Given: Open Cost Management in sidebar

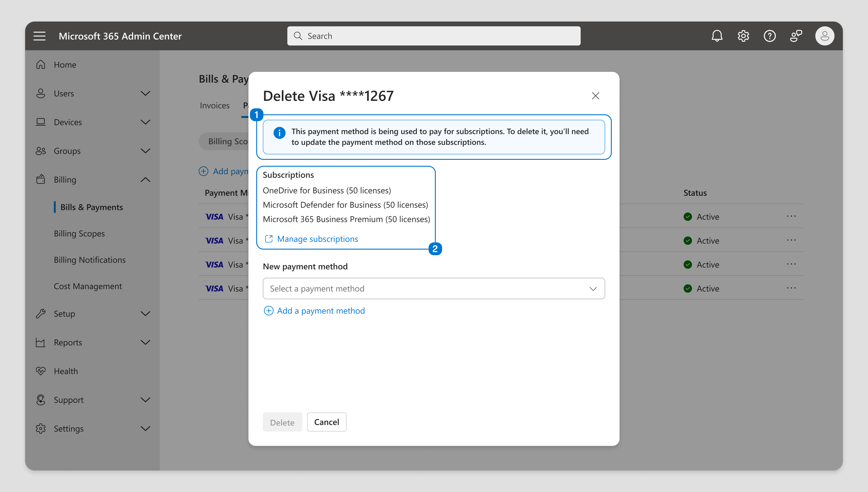Looking at the screenshot, I should pos(88,286).
